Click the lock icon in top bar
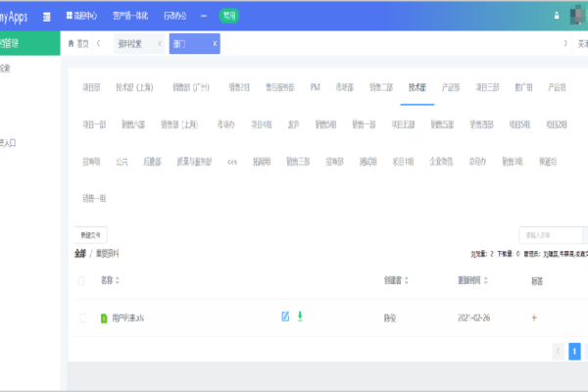The height and width of the screenshot is (392, 588). [557, 16]
